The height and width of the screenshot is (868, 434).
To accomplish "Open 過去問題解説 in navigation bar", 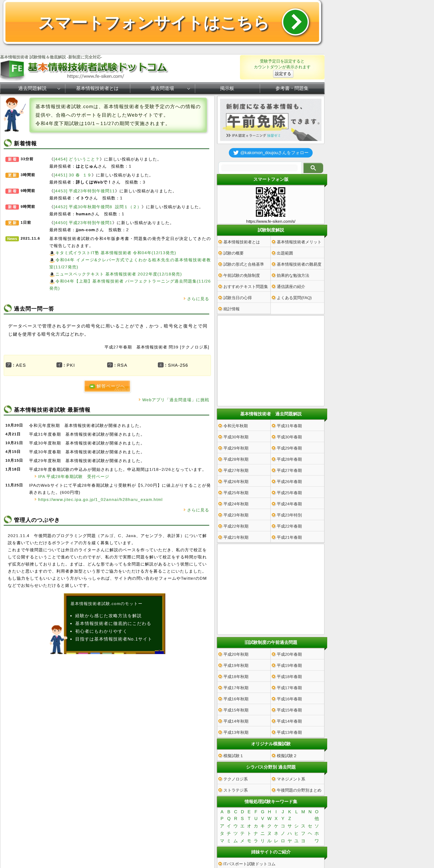I will pos(32,88).
